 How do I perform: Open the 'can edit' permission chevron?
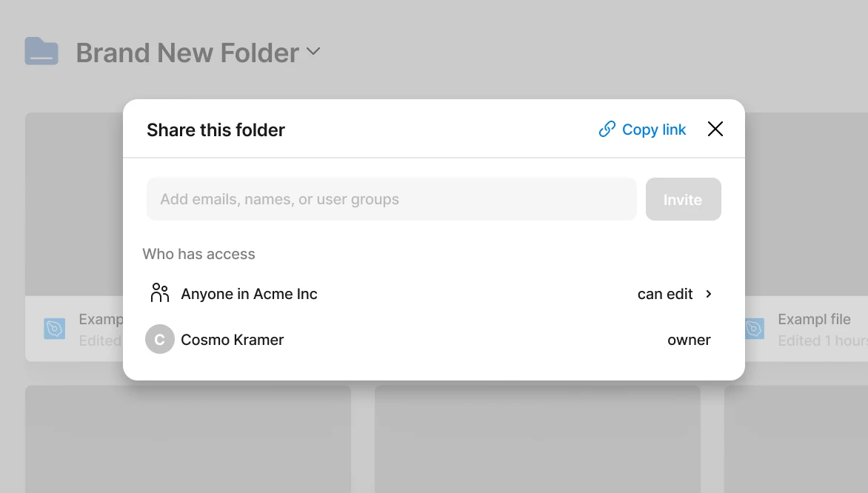709,294
